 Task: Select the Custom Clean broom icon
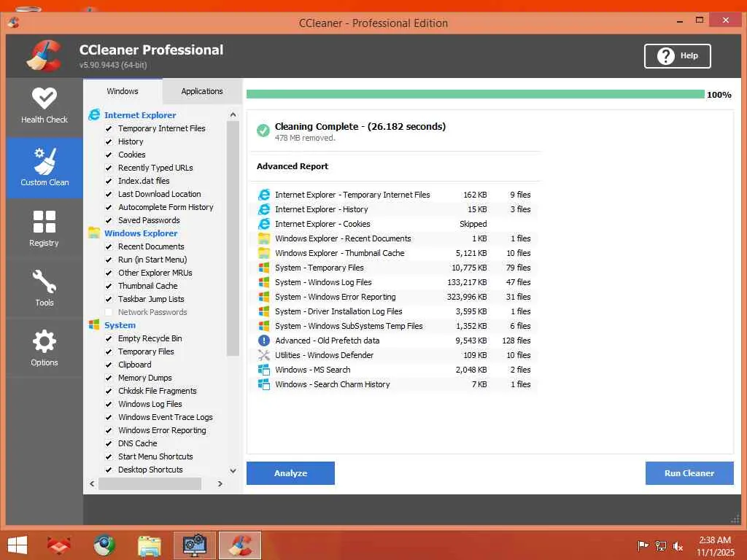pos(45,161)
